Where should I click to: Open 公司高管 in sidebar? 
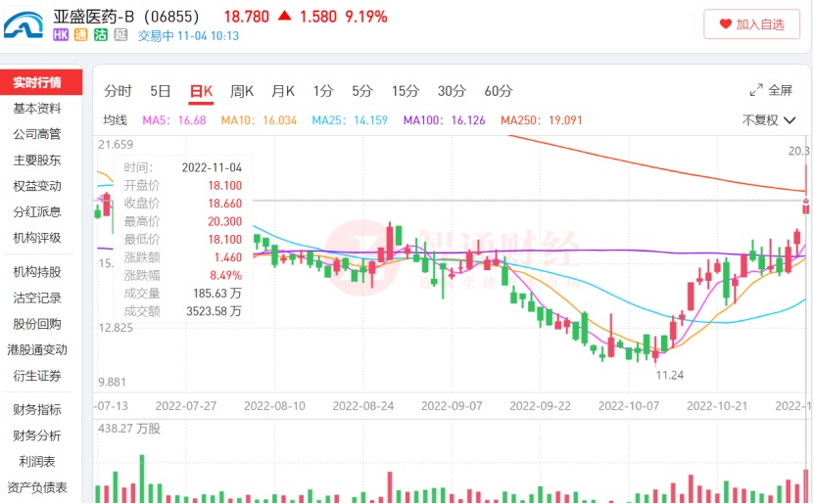[37, 134]
